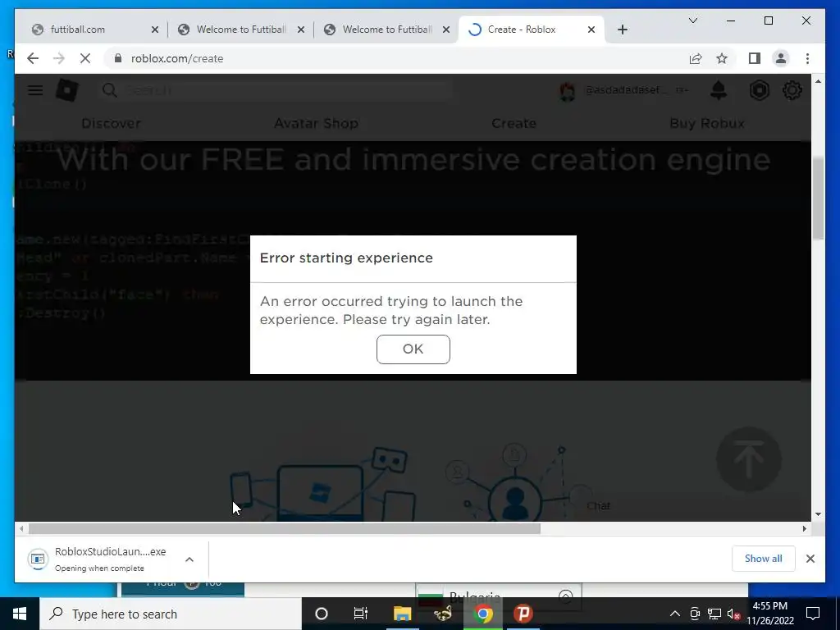This screenshot has height=630, width=840.
Task: Open Cortana circle icon
Action: [x=322, y=614]
